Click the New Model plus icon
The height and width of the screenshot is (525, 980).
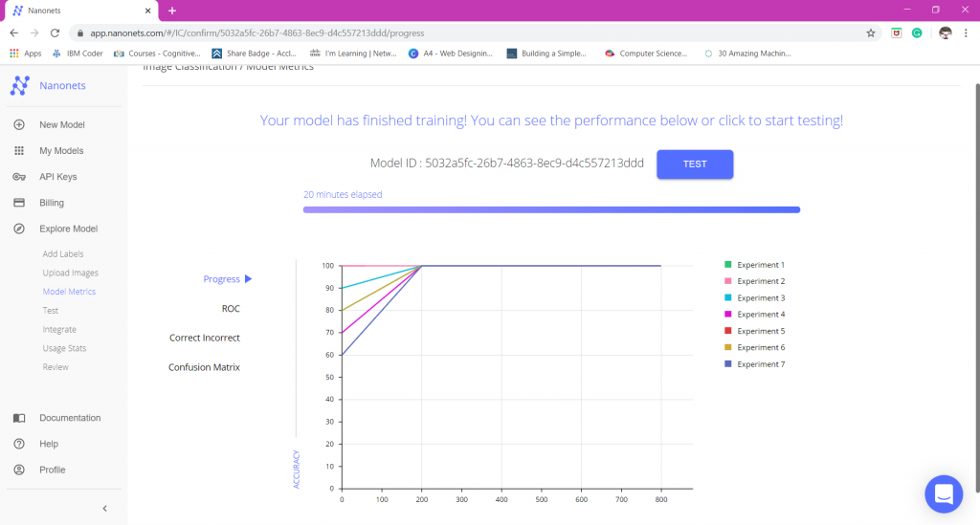19,125
